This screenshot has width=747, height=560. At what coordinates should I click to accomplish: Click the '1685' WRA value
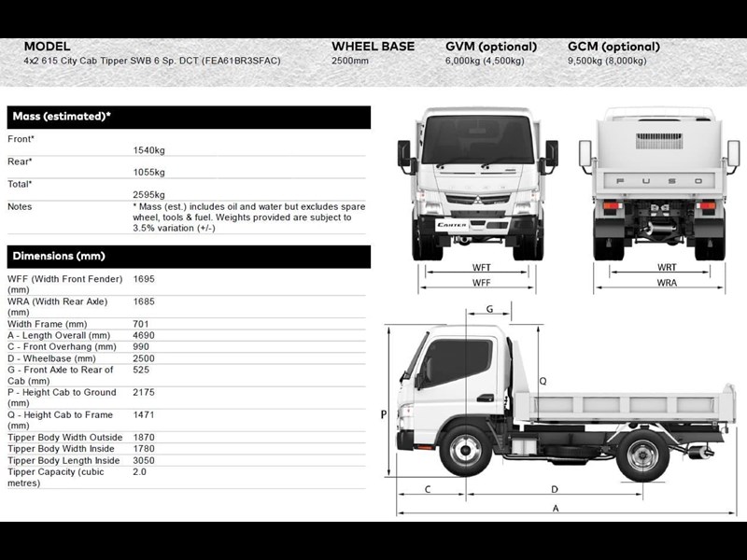[x=144, y=301]
